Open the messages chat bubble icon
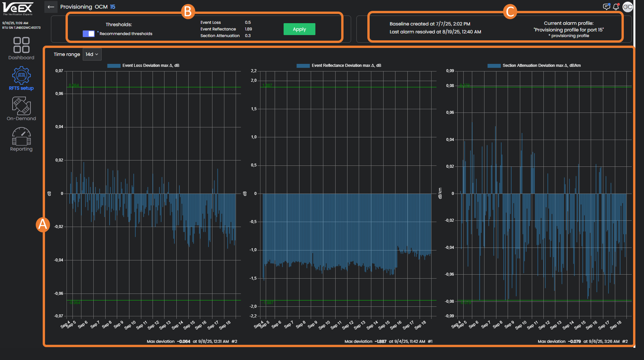 pyautogui.click(x=606, y=7)
